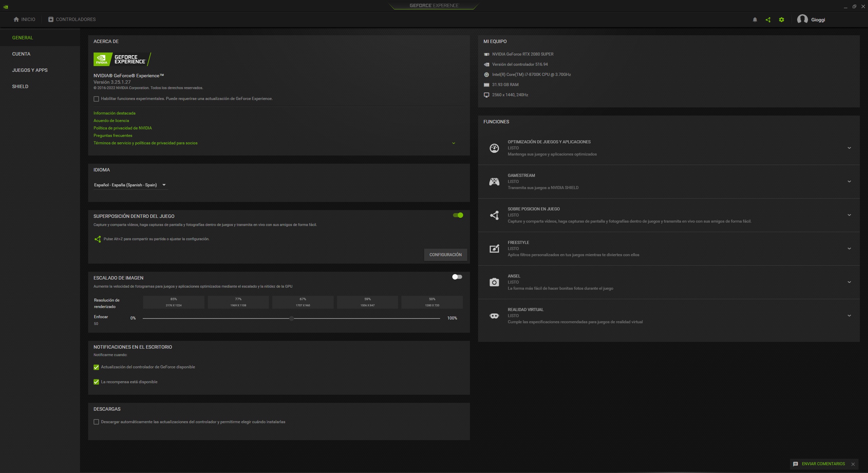Click Versión 3.25.1.27 text
868x473 pixels.
pos(112,82)
